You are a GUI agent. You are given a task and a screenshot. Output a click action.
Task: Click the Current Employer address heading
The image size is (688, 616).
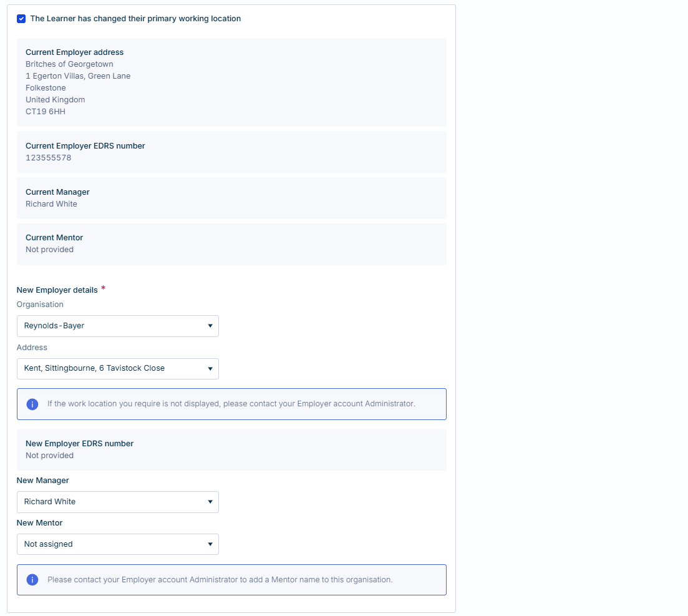coord(75,52)
